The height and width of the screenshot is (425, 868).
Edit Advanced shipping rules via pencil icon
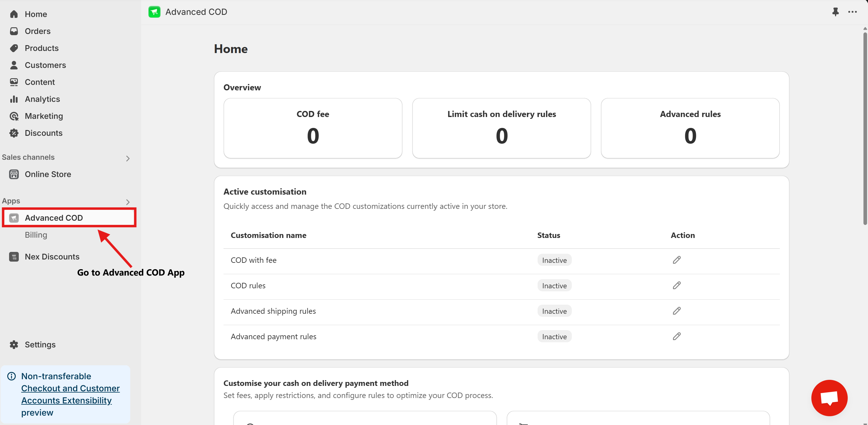pos(677,311)
